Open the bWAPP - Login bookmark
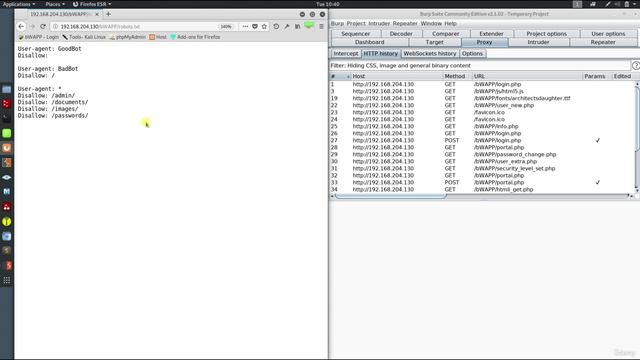Screen dimensions: 640x360 [39, 37]
